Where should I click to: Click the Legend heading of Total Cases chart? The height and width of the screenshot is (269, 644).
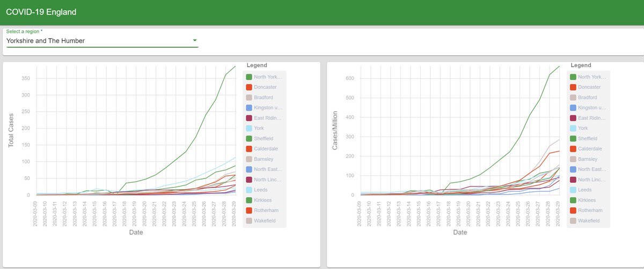[257, 65]
